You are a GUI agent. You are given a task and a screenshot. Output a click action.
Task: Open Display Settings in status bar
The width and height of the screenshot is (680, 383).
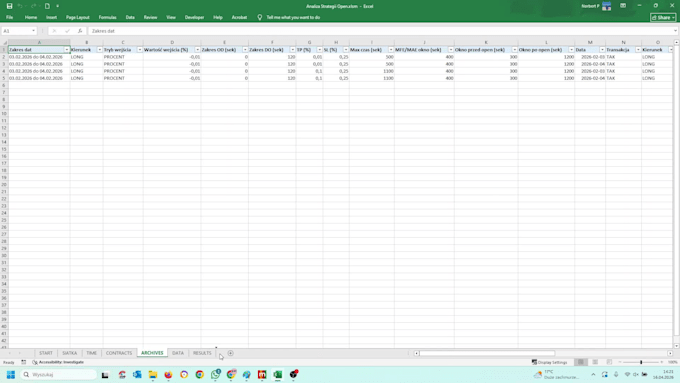pos(549,362)
